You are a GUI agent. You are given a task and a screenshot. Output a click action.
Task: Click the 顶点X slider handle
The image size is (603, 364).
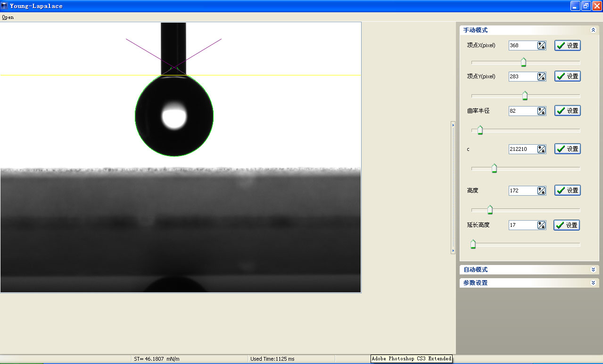click(x=523, y=62)
